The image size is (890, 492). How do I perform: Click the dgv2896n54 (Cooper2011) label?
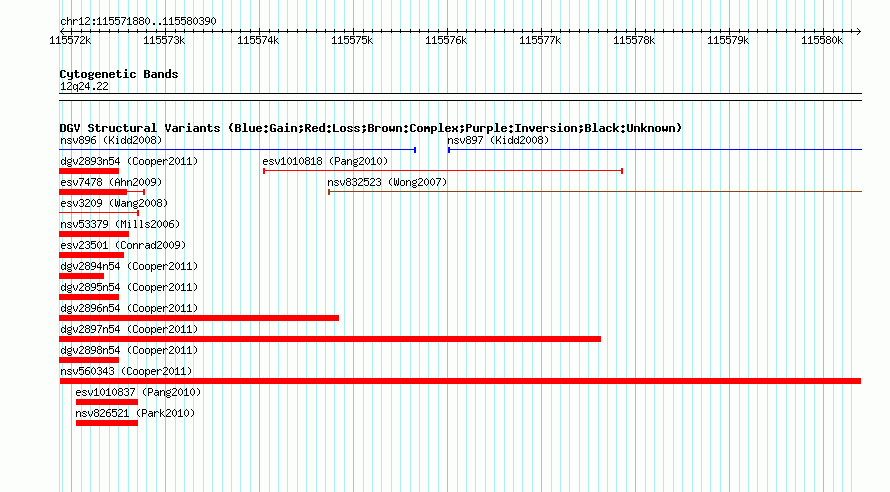click(x=129, y=308)
